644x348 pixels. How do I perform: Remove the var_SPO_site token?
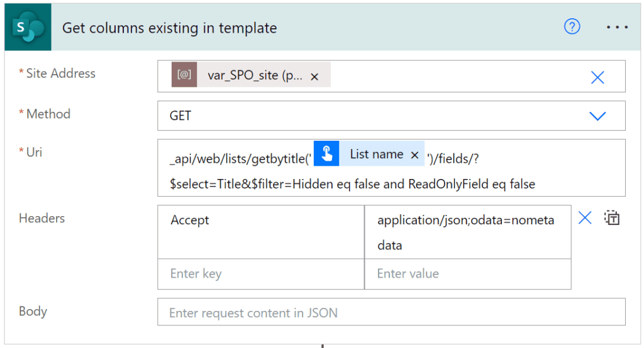pyautogui.click(x=314, y=76)
